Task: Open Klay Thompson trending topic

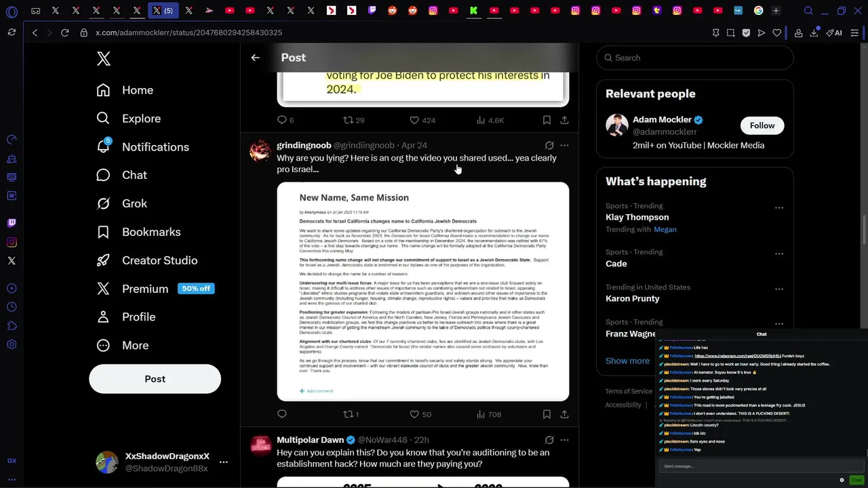Action: pyautogui.click(x=637, y=217)
